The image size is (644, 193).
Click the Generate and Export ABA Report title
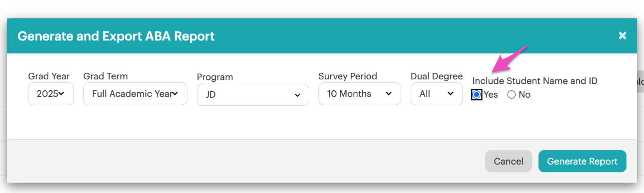click(116, 36)
